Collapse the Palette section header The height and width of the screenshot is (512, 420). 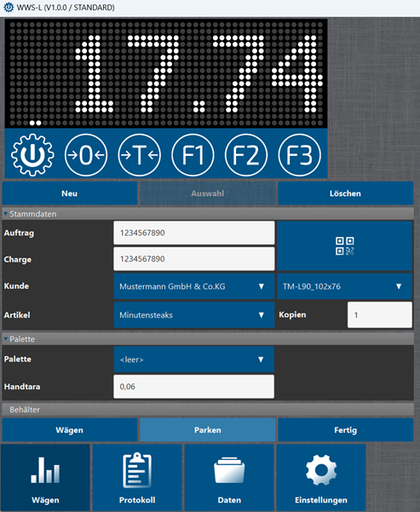(208, 339)
